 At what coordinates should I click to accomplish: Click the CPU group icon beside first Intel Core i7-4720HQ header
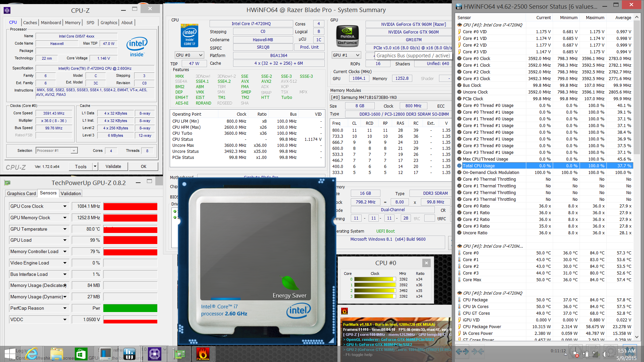(460, 25)
